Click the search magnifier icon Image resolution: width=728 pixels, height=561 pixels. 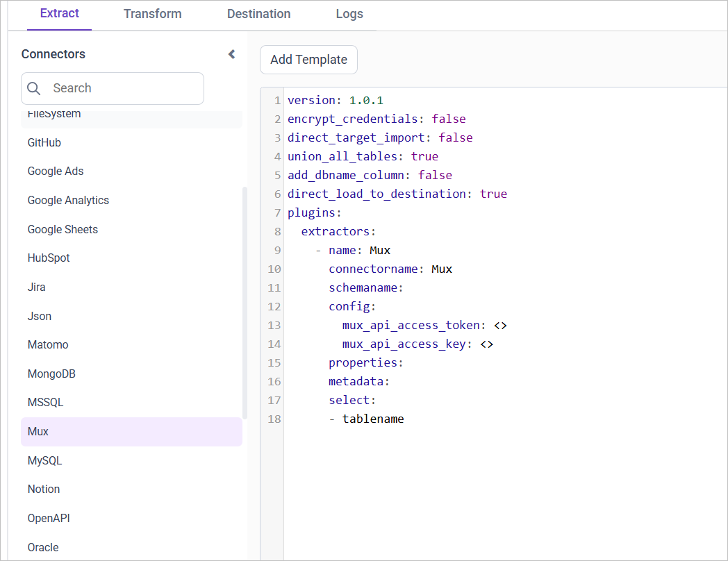coord(33,88)
